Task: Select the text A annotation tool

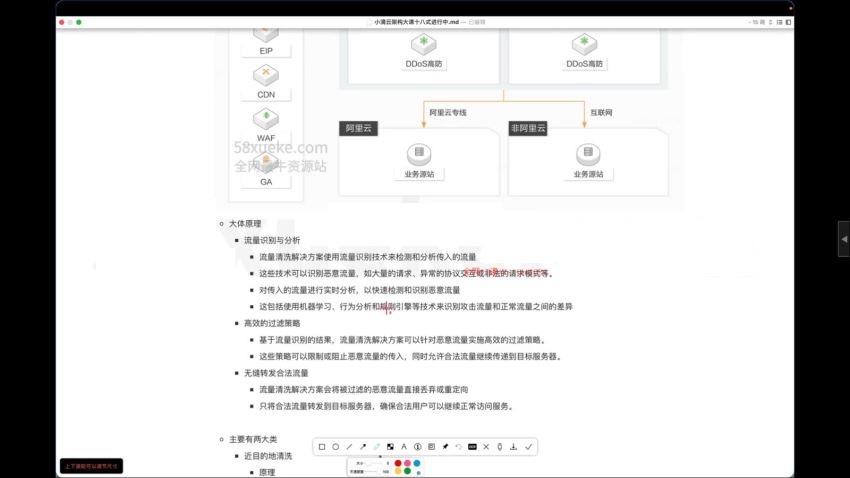Action: [x=404, y=447]
